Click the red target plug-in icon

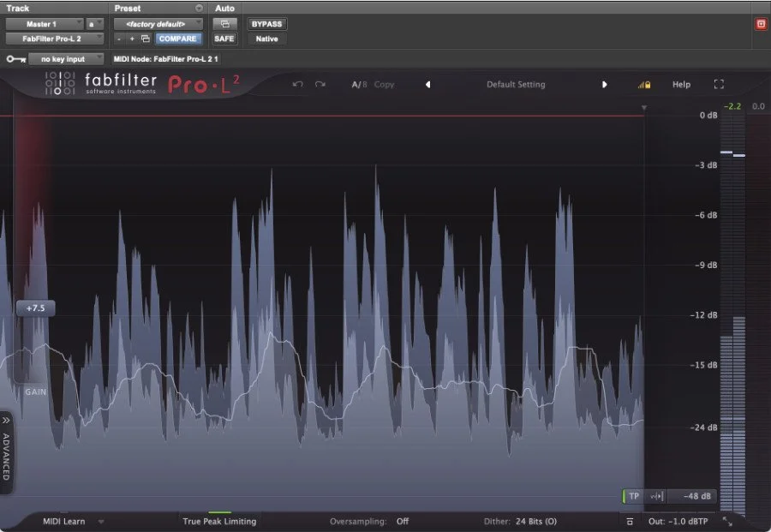point(761,24)
